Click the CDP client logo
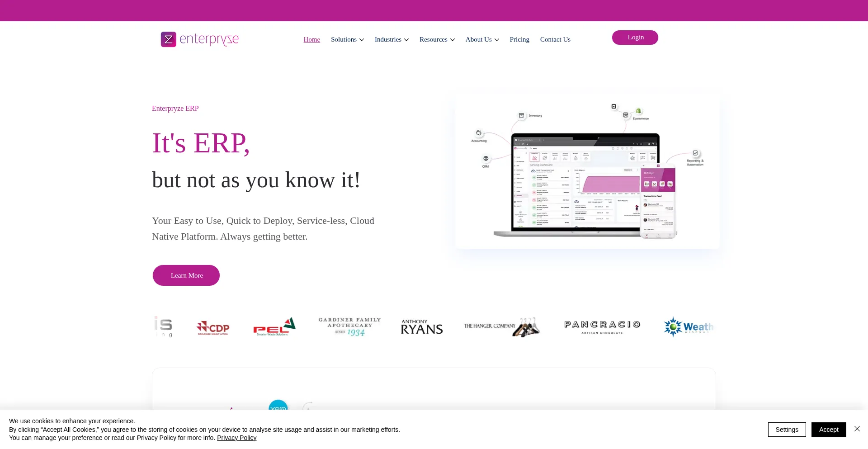868x449 pixels. pyautogui.click(x=213, y=327)
